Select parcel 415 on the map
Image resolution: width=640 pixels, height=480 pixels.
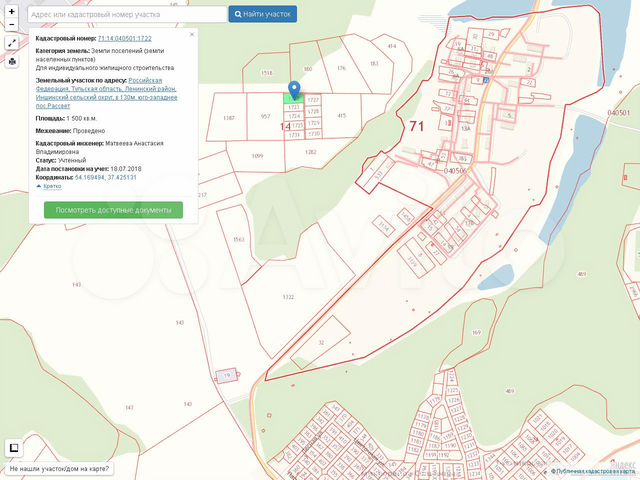342,116
